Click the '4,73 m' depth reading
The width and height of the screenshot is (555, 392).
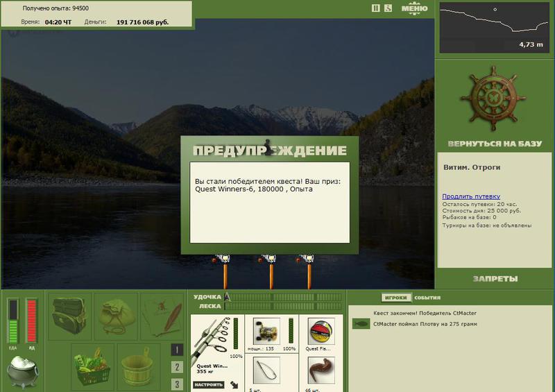point(531,44)
